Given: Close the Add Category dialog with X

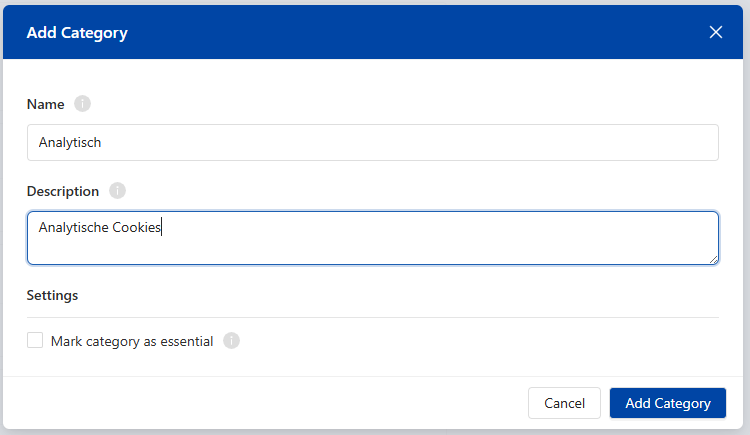Looking at the screenshot, I should [715, 32].
